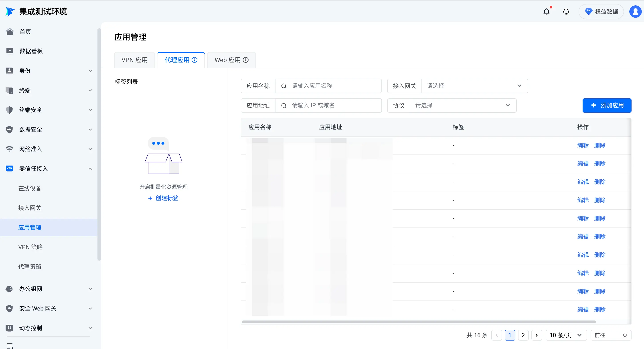
Task: Click info icon on Web 应用 tab
Action: [x=246, y=60]
